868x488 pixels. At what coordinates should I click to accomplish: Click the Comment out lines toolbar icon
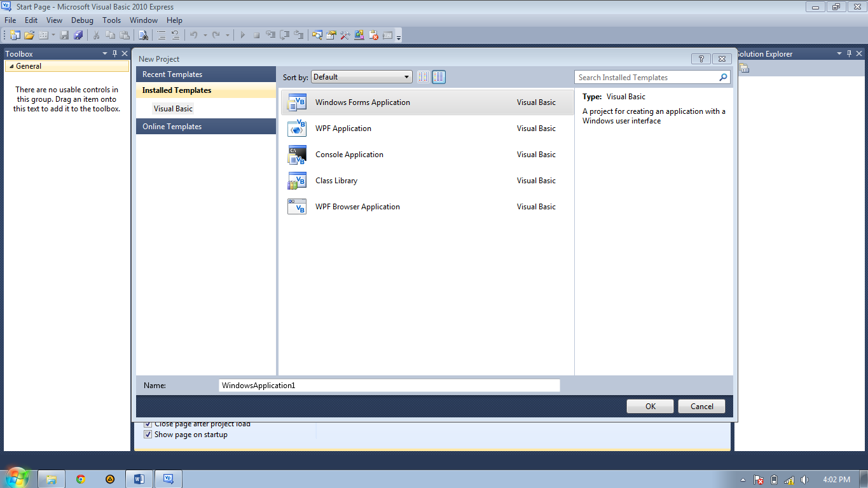[x=161, y=35]
